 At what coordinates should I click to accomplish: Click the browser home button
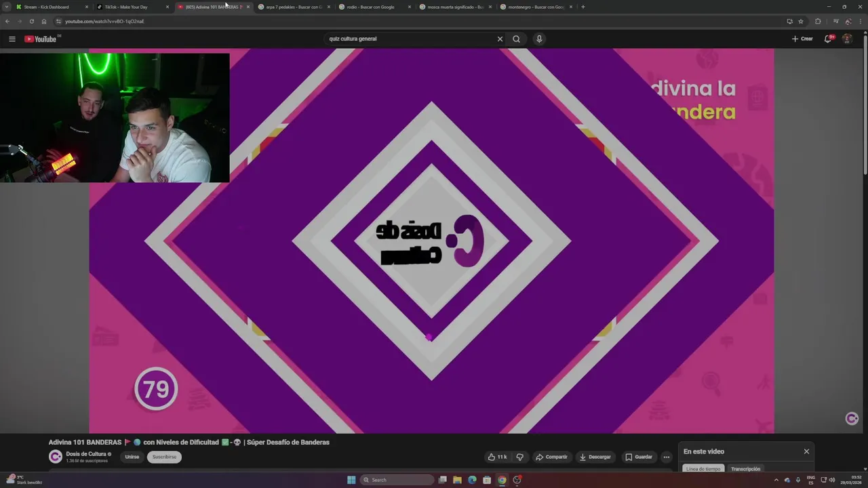coord(44,21)
